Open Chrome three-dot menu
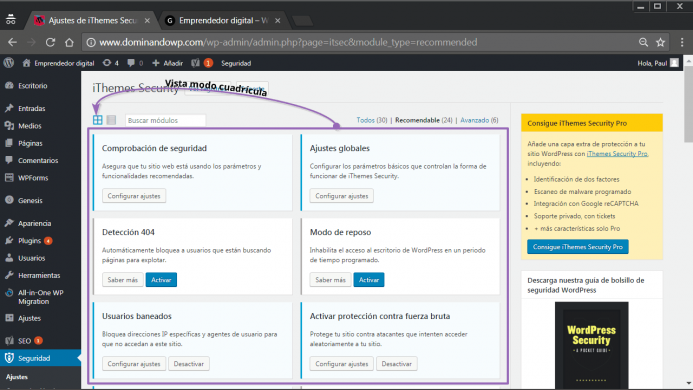 coord(682,42)
